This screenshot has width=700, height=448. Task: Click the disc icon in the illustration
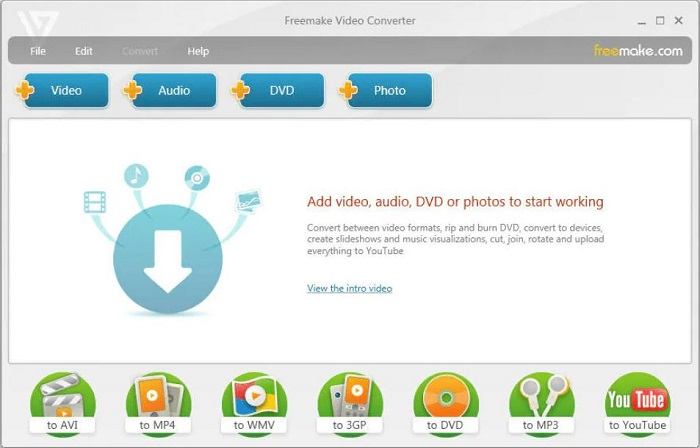197,178
